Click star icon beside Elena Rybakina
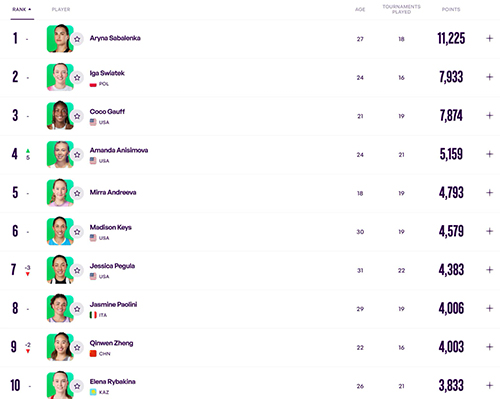Image resolution: width=500 pixels, height=399 pixels. [x=77, y=386]
